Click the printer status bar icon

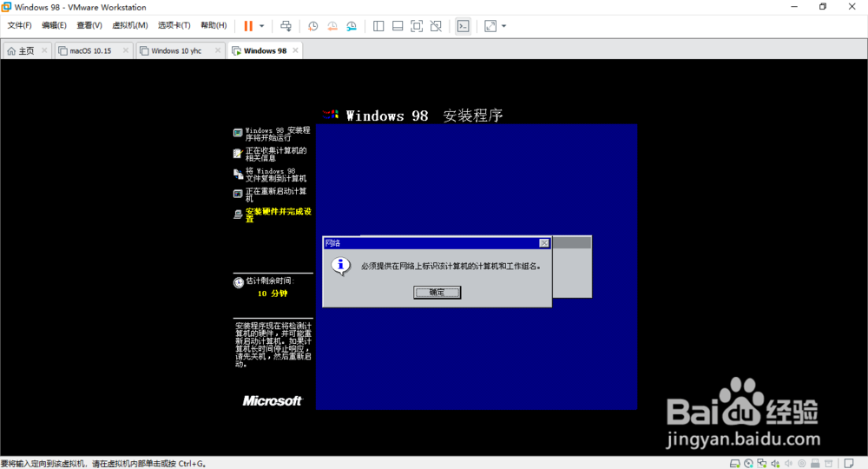click(829, 464)
